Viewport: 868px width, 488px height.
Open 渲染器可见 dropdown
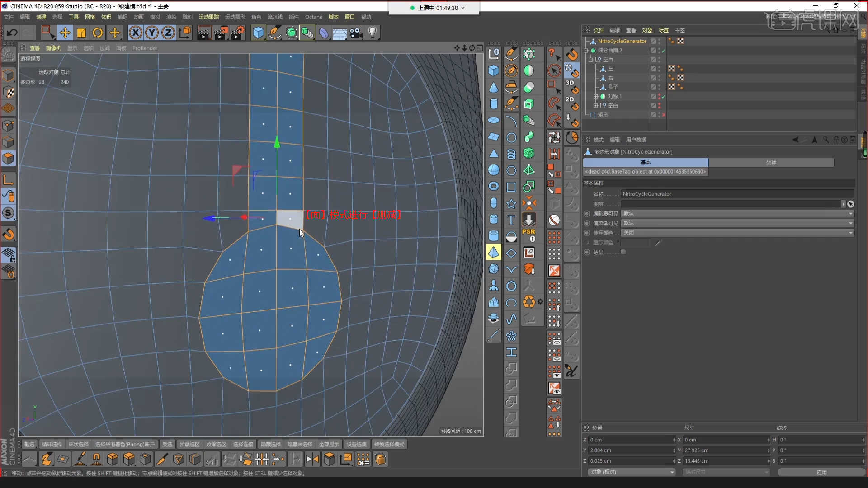coord(737,223)
